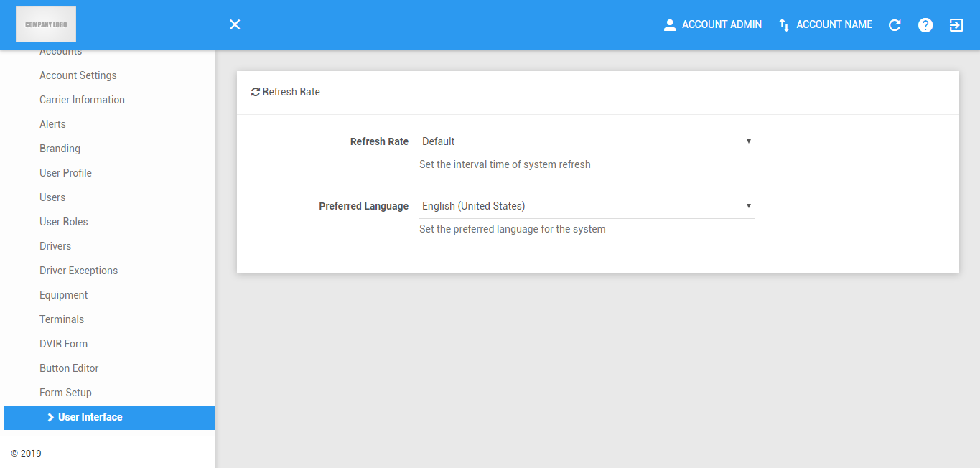Go to Carrier Information menu item
This screenshot has height=468, width=980.
pyautogui.click(x=82, y=100)
